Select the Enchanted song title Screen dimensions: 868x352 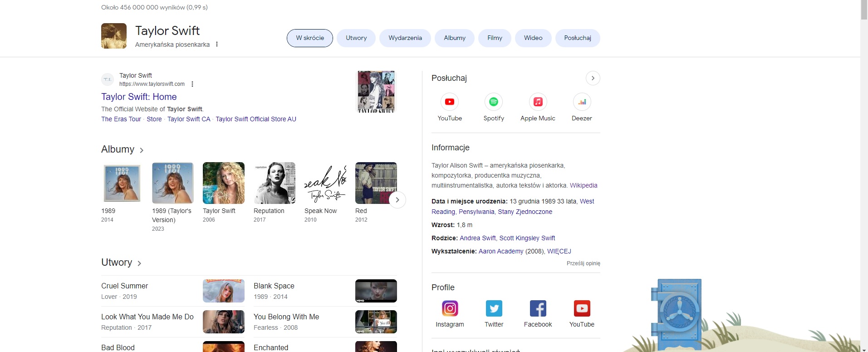pyautogui.click(x=271, y=347)
